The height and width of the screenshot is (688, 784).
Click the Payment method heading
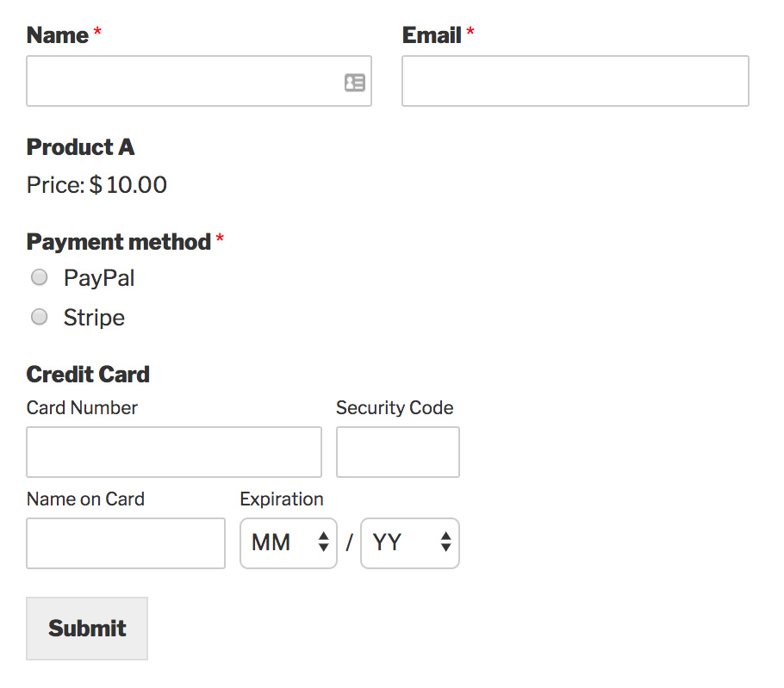[x=116, y=242]
